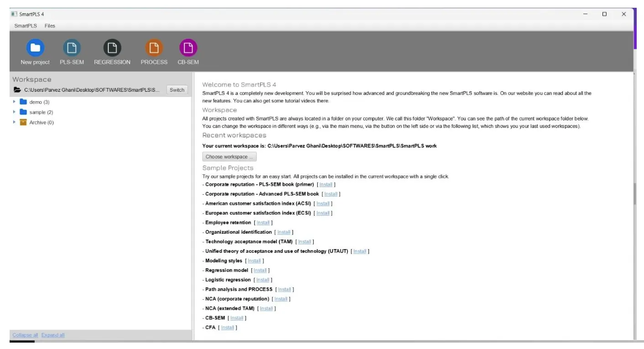Open the SmartPLS menu

tap(26, 26)
